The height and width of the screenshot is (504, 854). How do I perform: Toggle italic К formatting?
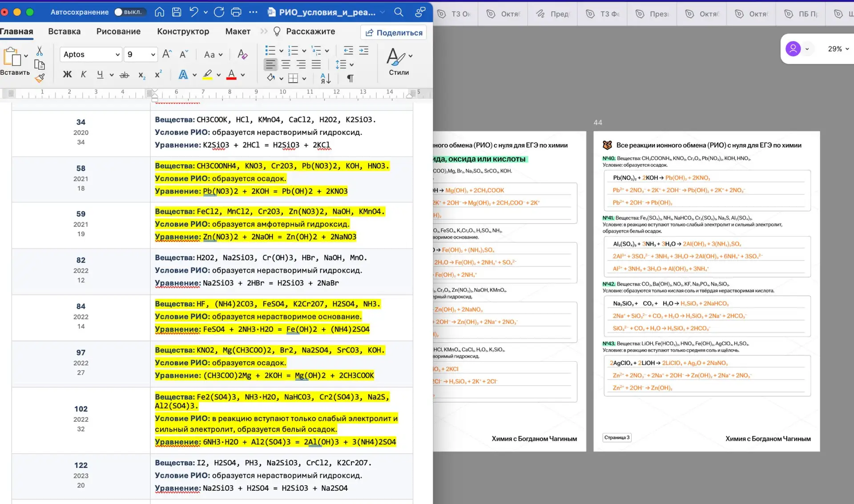pyautogui.click(x=84, y=75)
